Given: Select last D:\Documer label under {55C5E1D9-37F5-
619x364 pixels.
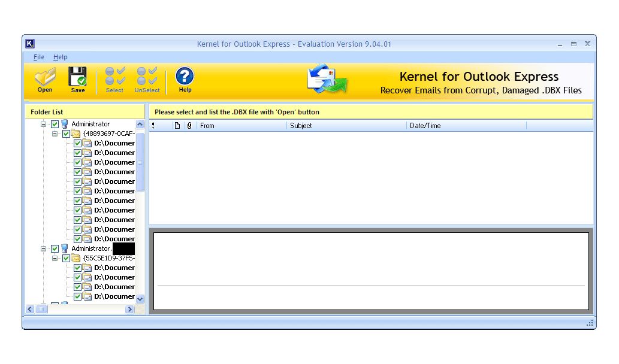Looking at the screenshot, I should click(114, 296).
